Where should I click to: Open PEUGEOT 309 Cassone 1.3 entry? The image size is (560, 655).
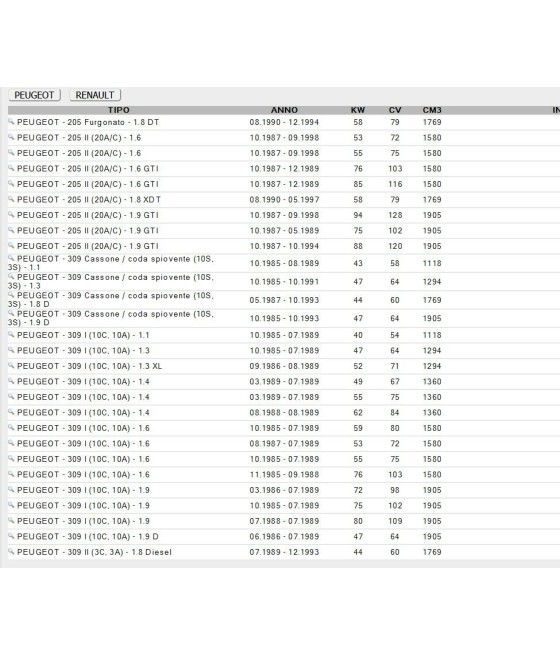point(284,282)
